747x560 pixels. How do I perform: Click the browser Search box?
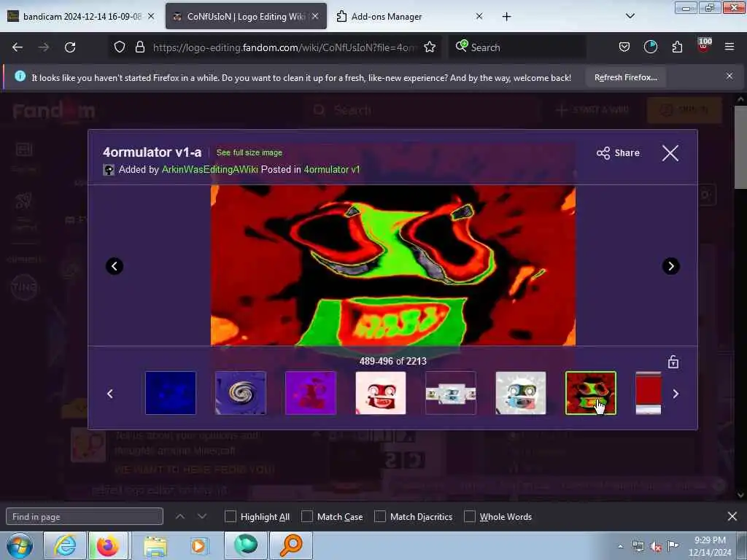(517, 47)
